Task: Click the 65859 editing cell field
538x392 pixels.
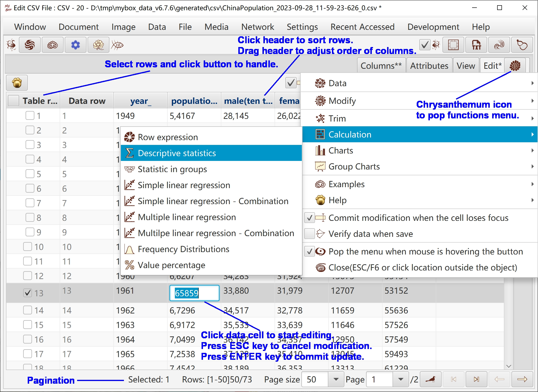Action: [194, 293]
